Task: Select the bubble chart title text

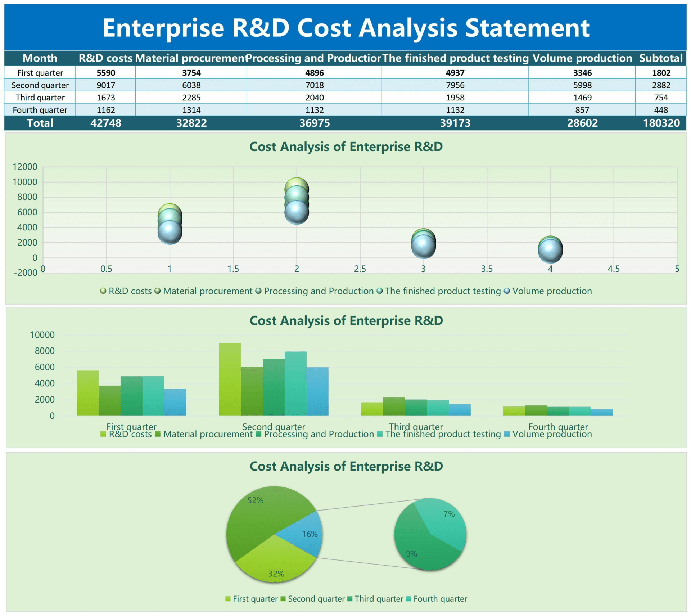Action: [345, 147]
